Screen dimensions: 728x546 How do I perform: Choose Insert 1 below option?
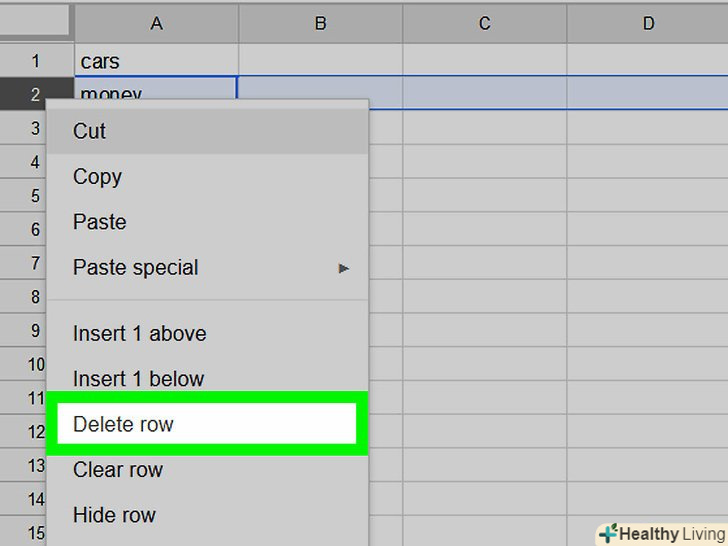[x=138, y=379]
